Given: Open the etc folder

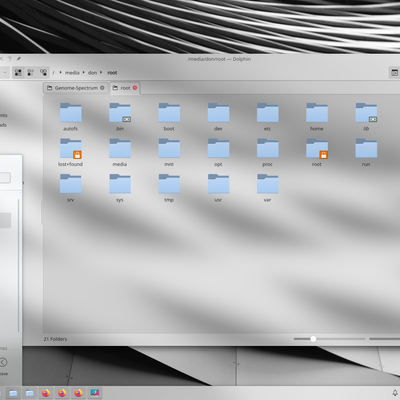Looking at the screenshot, I should tap(268, 117).
